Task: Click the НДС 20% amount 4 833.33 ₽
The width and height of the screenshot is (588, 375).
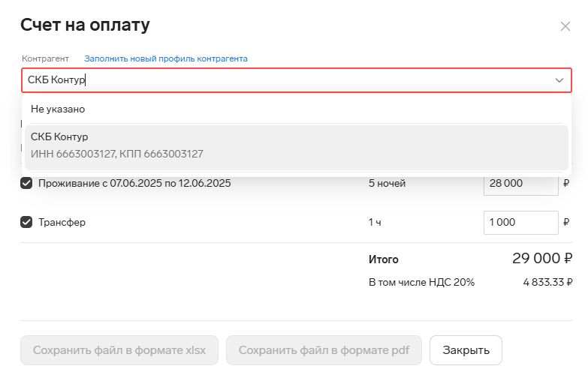Action: click(548, 282)
